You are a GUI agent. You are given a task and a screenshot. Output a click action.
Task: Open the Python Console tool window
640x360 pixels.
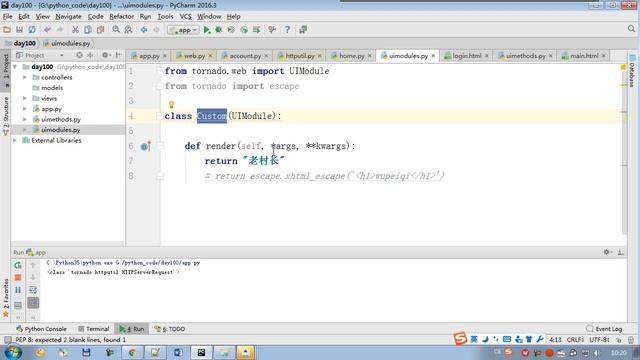tap(41, 329)
